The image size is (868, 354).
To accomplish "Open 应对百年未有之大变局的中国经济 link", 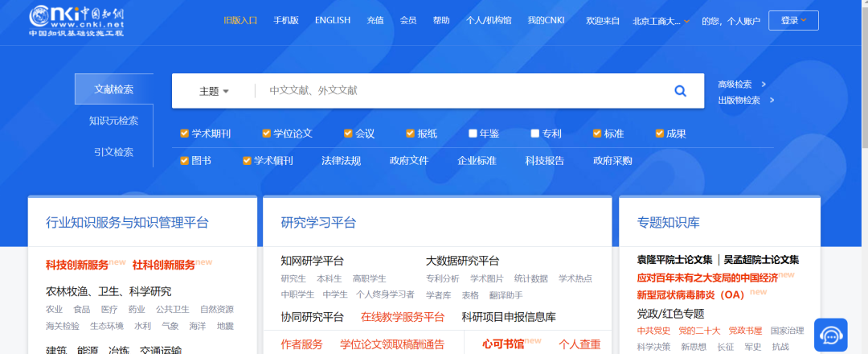I will 707,278.
